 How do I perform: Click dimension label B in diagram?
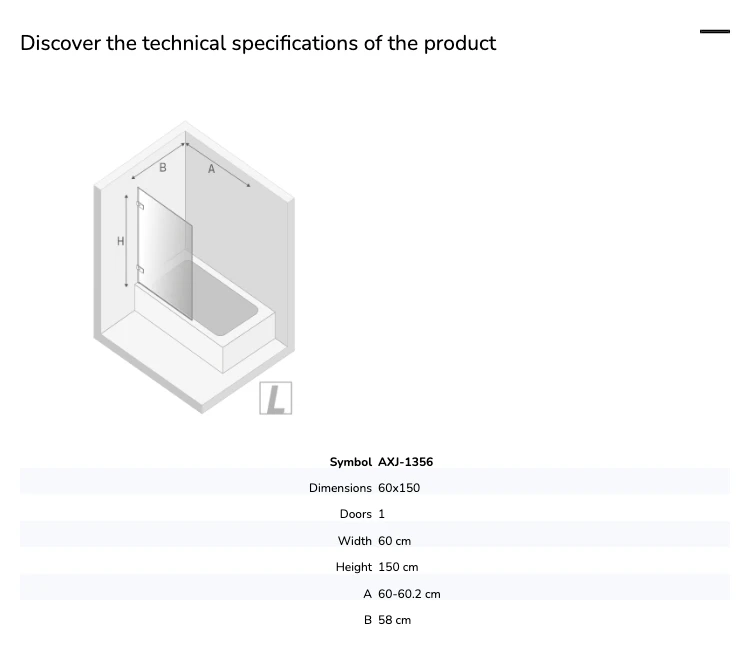(163, 167)
